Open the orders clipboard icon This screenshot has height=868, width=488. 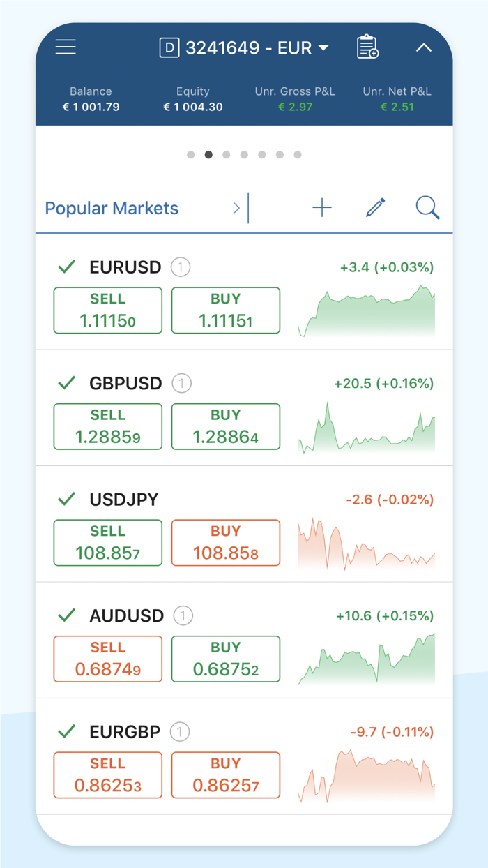[367, 46]
